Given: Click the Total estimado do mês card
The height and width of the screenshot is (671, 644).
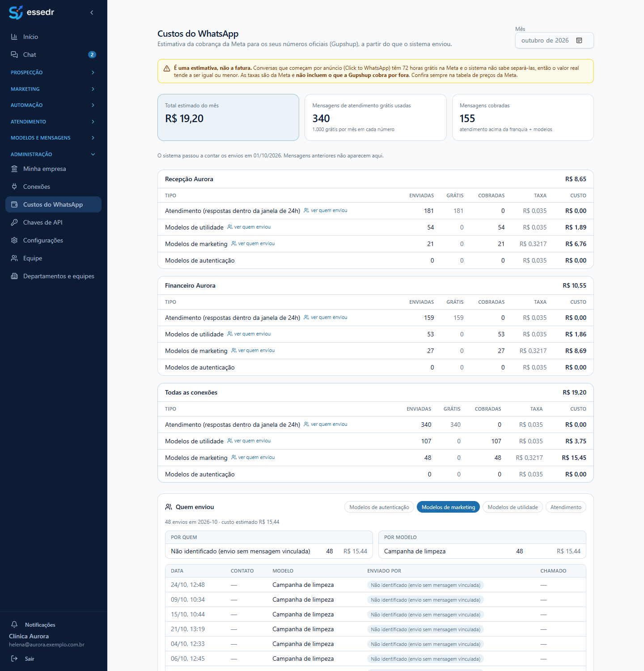Looking at the screenshot, I should (x=228, y=117).
